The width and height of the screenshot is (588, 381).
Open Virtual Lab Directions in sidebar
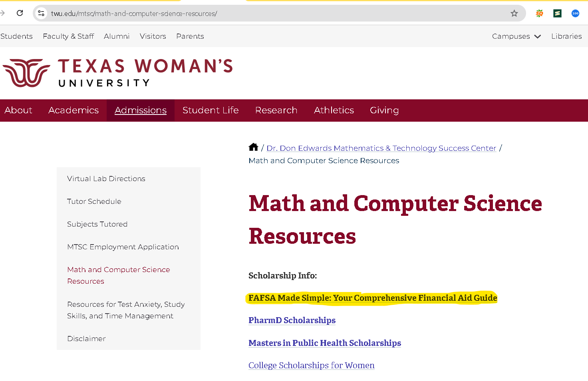coord(106,179)
